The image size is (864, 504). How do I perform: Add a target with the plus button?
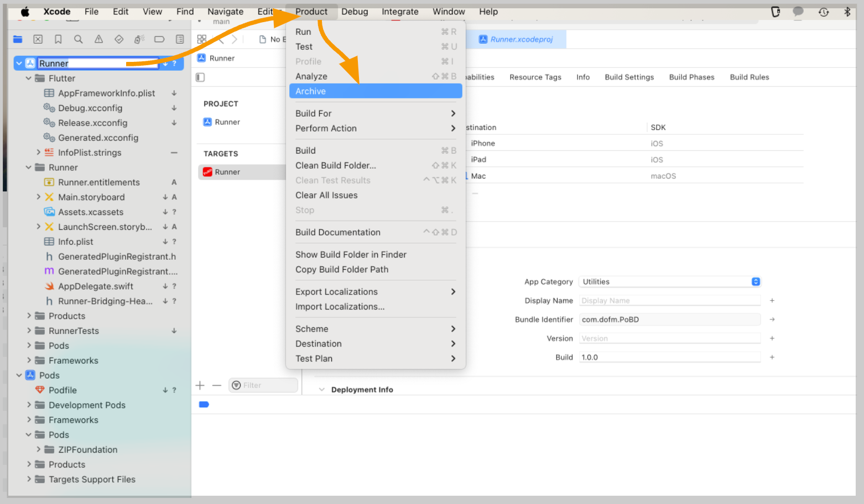200,385
